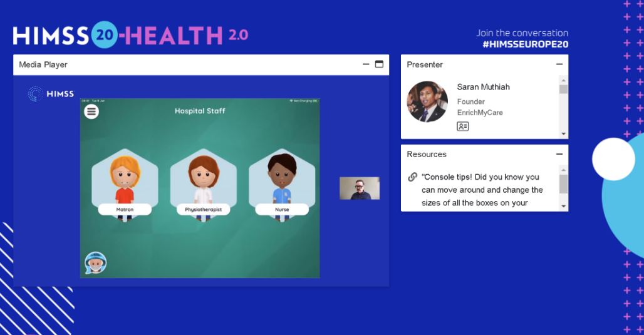Click the HIMSS logo inside Media Player
Viewport: 644px width, 335px height.
[51, 94]
